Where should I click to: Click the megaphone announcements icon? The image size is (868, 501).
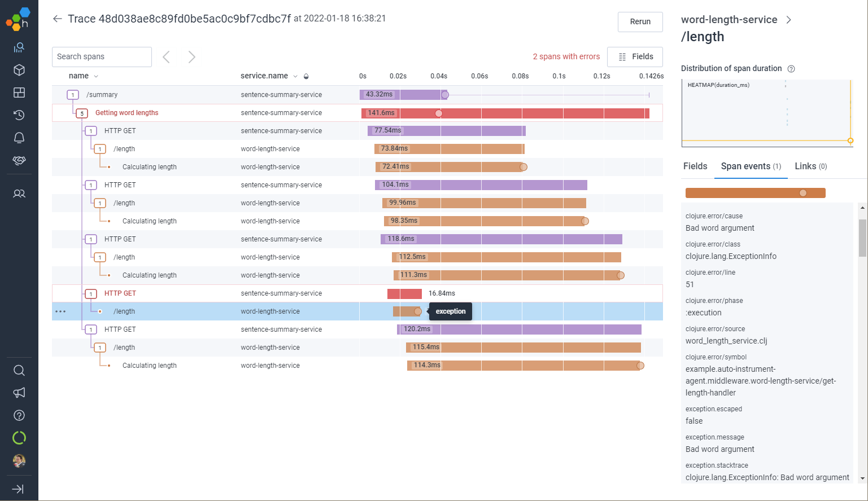click(x=19, y=393)
